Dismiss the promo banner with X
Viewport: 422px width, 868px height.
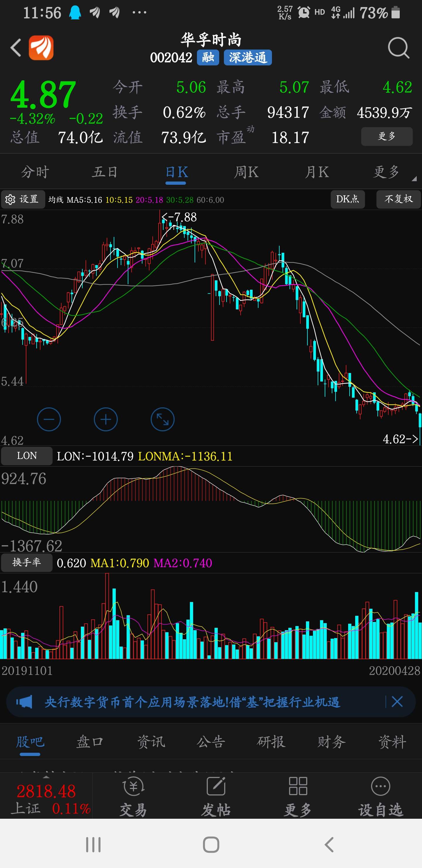pos(397,702)
